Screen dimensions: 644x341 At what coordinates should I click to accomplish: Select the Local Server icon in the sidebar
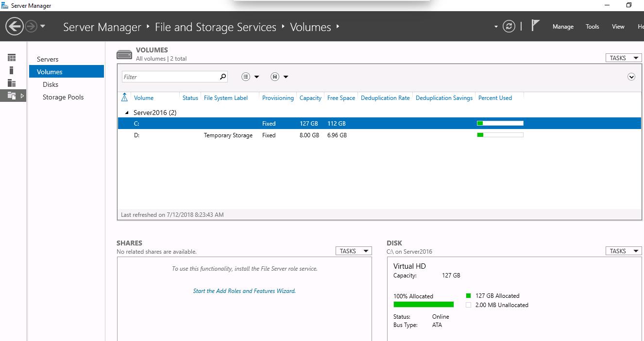point(11,71)
